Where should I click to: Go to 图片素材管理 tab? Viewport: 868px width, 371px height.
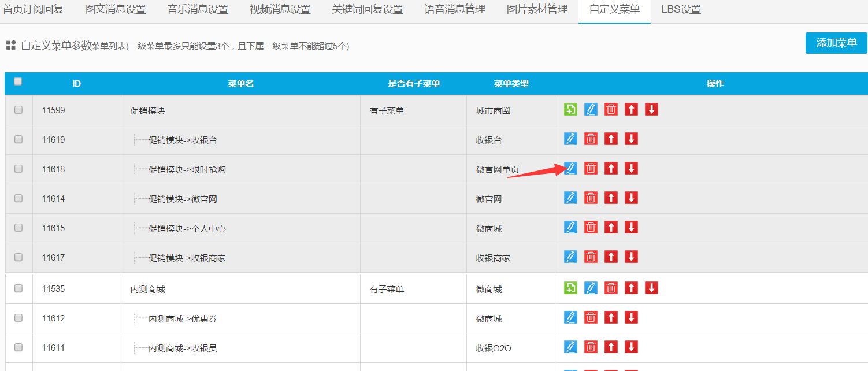tap(537, 10)
